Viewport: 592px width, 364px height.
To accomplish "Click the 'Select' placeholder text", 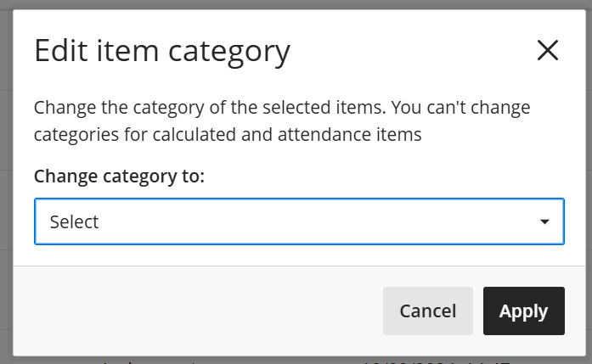I will (x=75, y=222).
